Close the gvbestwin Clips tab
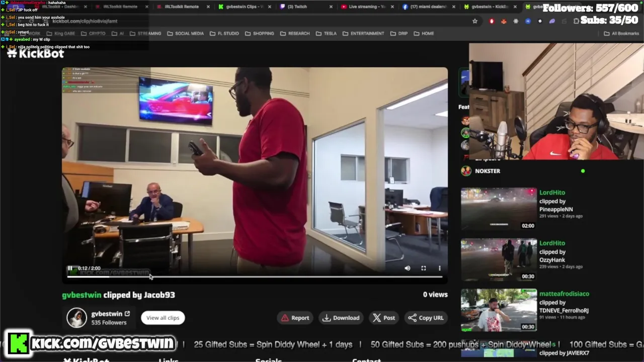 pyautogui.click(x=270, y=7)
